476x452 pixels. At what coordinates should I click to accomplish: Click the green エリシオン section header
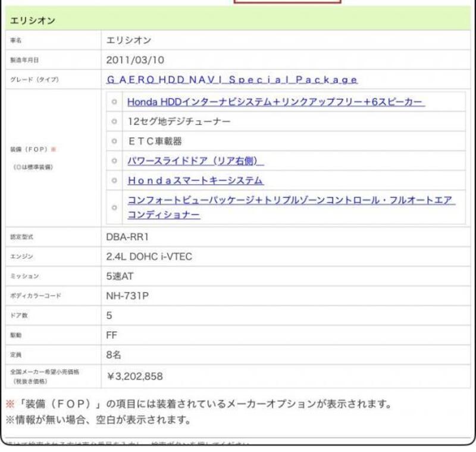click(238, 21)
